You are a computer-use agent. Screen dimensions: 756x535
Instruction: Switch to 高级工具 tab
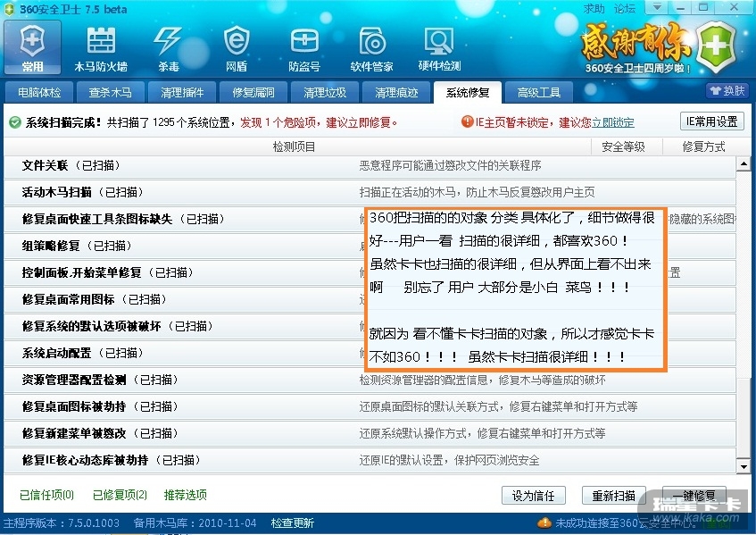[538, 92]
